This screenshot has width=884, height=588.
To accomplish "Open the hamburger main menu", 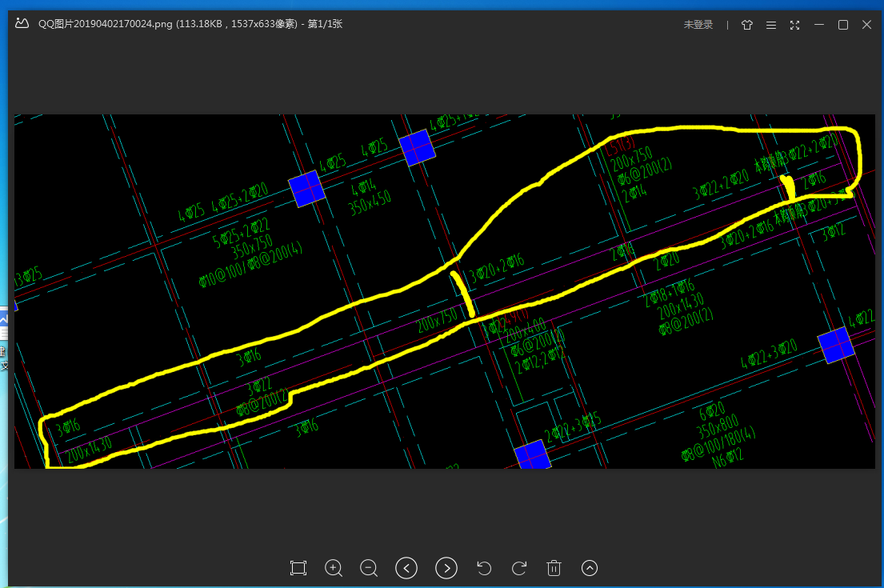I will [x=771, y=25].
